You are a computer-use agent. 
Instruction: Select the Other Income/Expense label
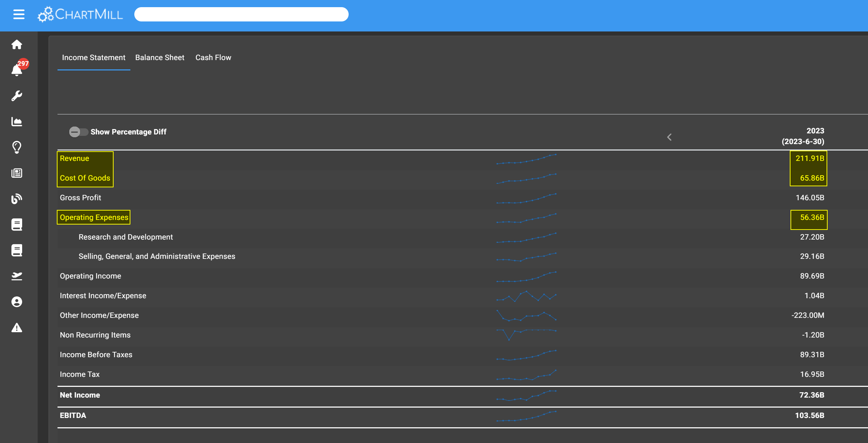coord(99,315)
